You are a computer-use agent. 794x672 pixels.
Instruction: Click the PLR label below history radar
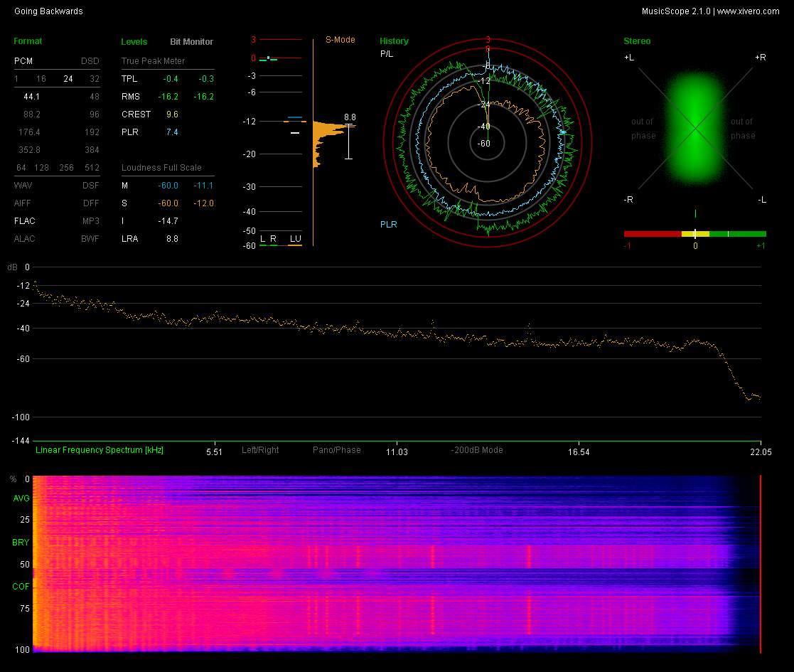(x=388, y=225)
